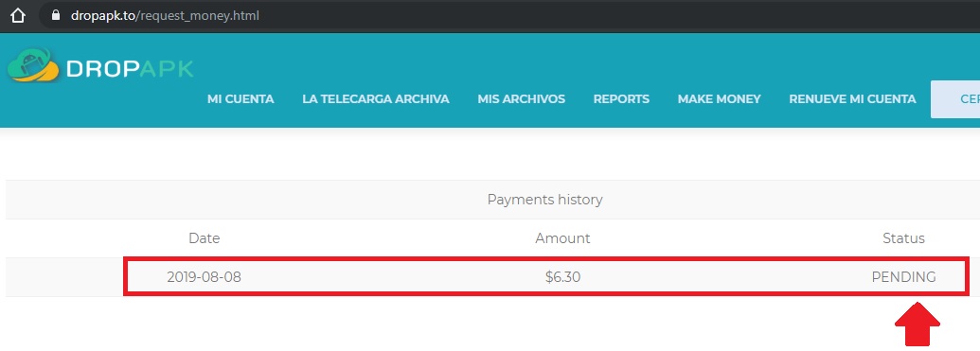Select the 2019-08-08 date cell

(x=204, y=276)
